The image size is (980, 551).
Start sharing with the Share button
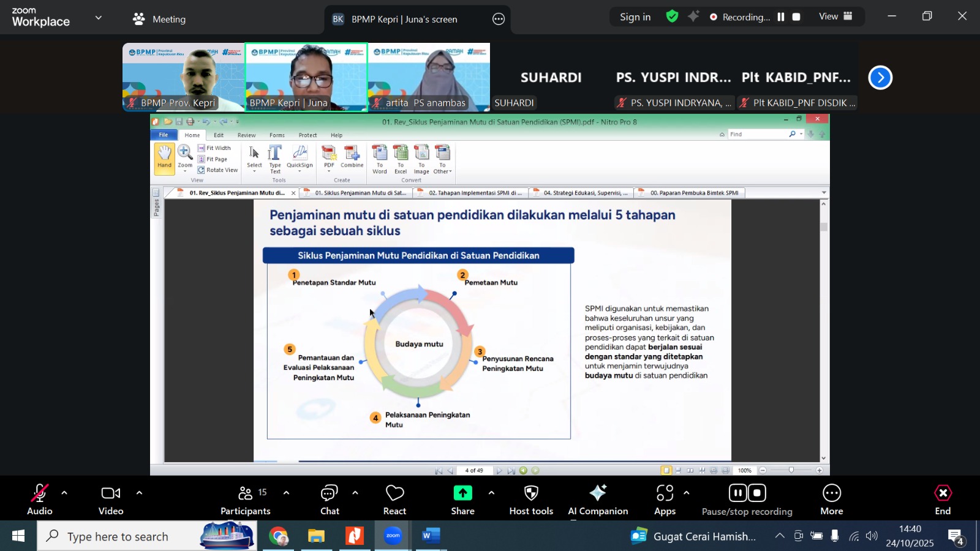[462, 500]
